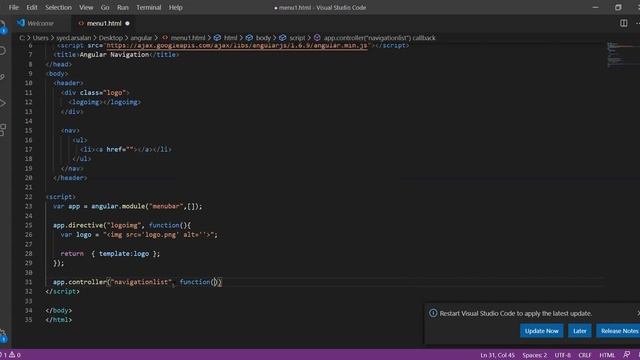640x360 pixels.
Task: Click the "navigationlist" string on line 31
Action: (141, 282)
